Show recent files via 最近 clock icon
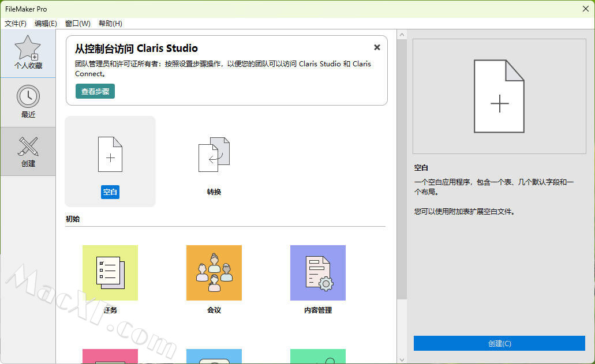This screenshot has width=595, height=364. [x=28, y=96]
